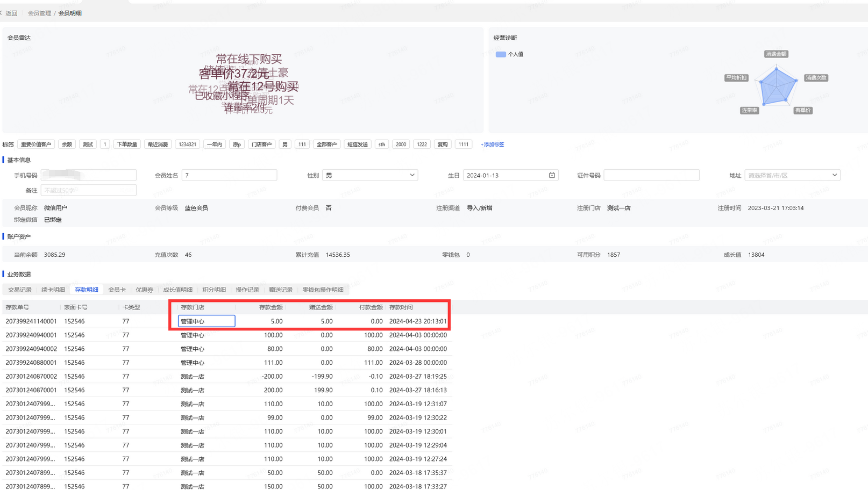Click the 1234321 tag
This screenshot has height=490, width=868.
188,145
